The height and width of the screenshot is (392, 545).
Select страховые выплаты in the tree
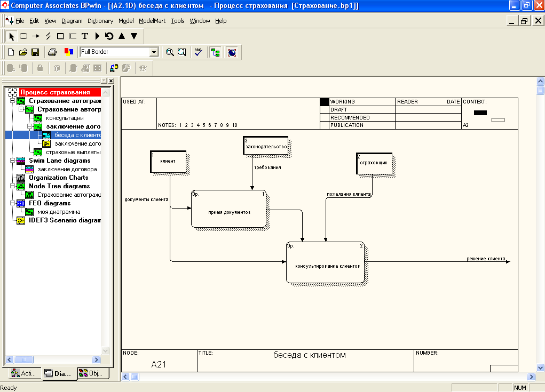coord(73,152)
